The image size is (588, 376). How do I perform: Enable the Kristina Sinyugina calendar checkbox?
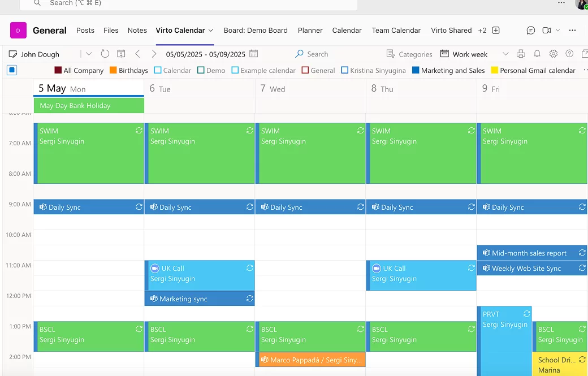(345, 70)
